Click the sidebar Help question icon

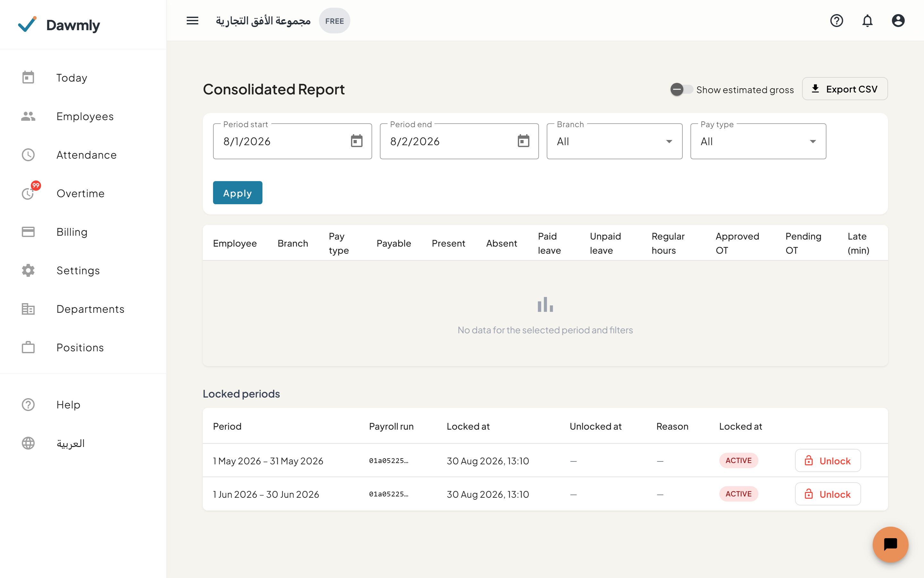(x=28, y=405)
